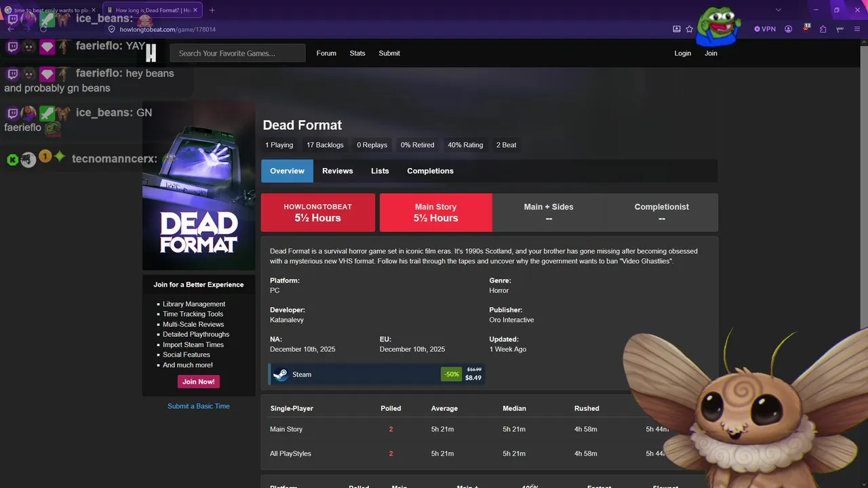The image size is (868, 488).
Task: Select the Overview tab
Action: (x=288, y=171)
